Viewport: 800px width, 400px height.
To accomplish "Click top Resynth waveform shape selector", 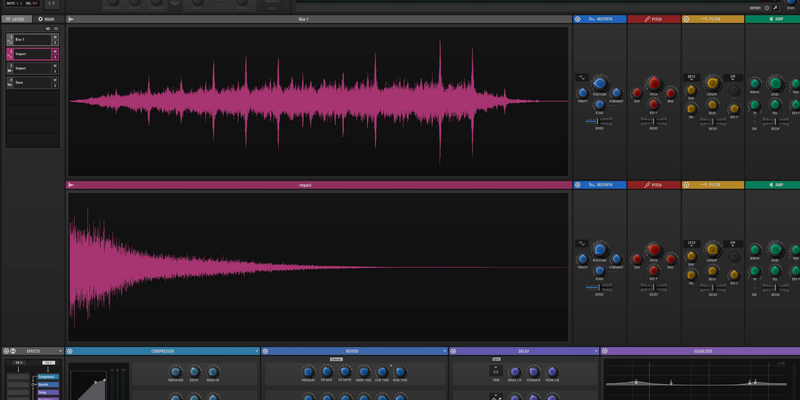I will pos(581,77).
